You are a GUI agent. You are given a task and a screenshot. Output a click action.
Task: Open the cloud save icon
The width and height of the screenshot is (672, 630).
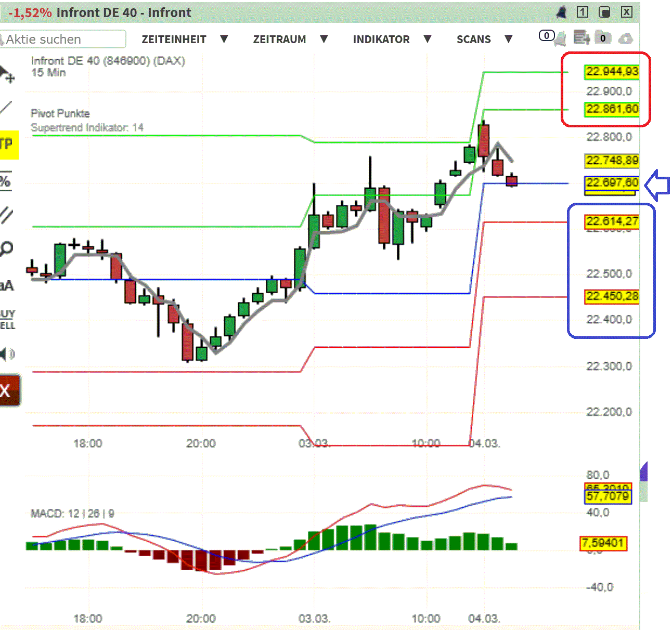pyautogui.click(x=626, y=37)
